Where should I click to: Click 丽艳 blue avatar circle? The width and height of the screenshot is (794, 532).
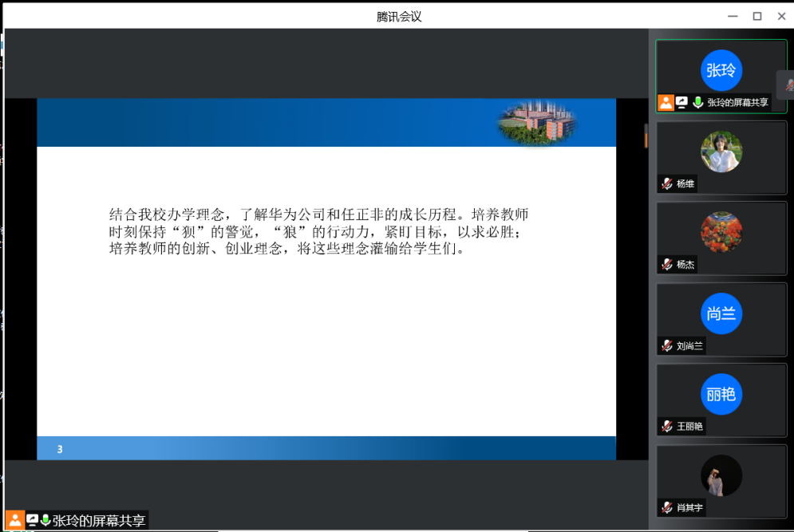click(721, 395)
